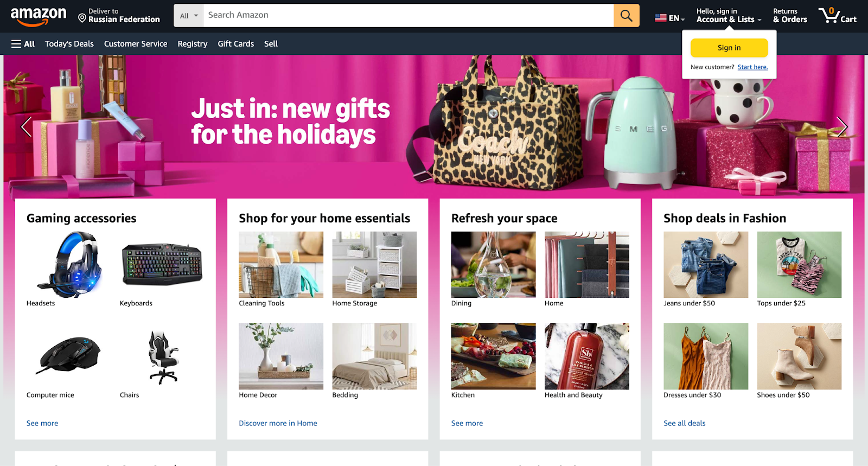868x466 pixels.
Task: Open the hamburger All menu
Action: tap(23, 44)
